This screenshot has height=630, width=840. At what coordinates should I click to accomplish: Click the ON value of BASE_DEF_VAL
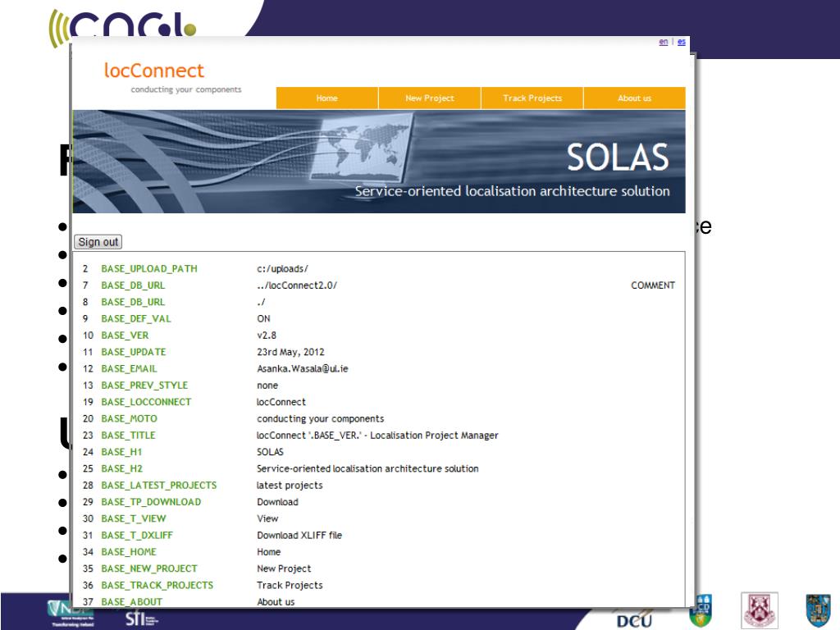[263, 319]
